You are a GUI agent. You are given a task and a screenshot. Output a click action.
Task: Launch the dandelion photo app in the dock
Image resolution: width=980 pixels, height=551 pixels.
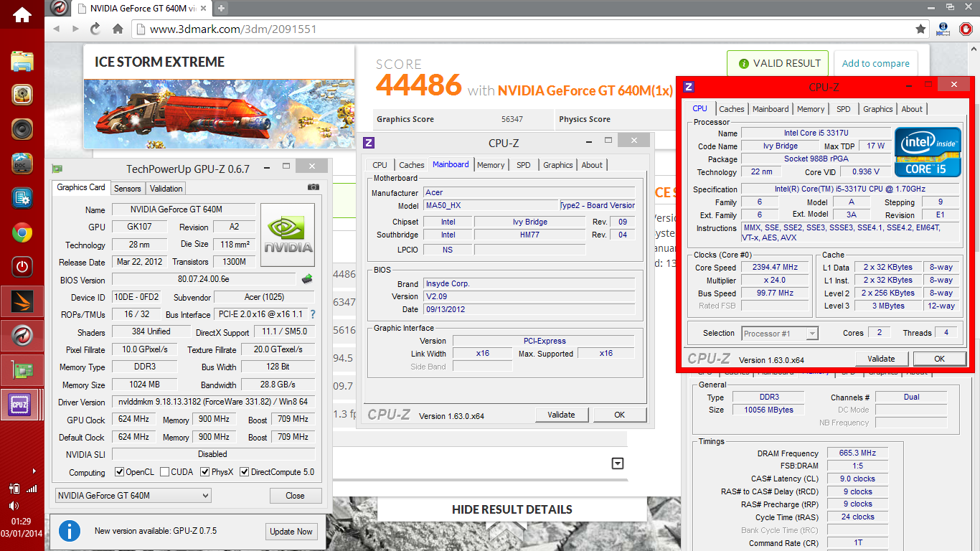coord(22,95)
